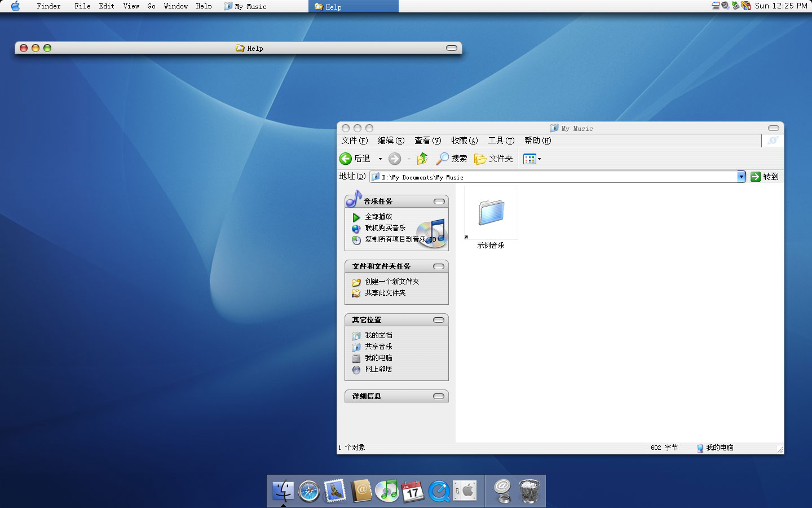Click 全部播放 play all
Image resolution: width=812 pixels, height=508 pixels.
tap(378, 217)
